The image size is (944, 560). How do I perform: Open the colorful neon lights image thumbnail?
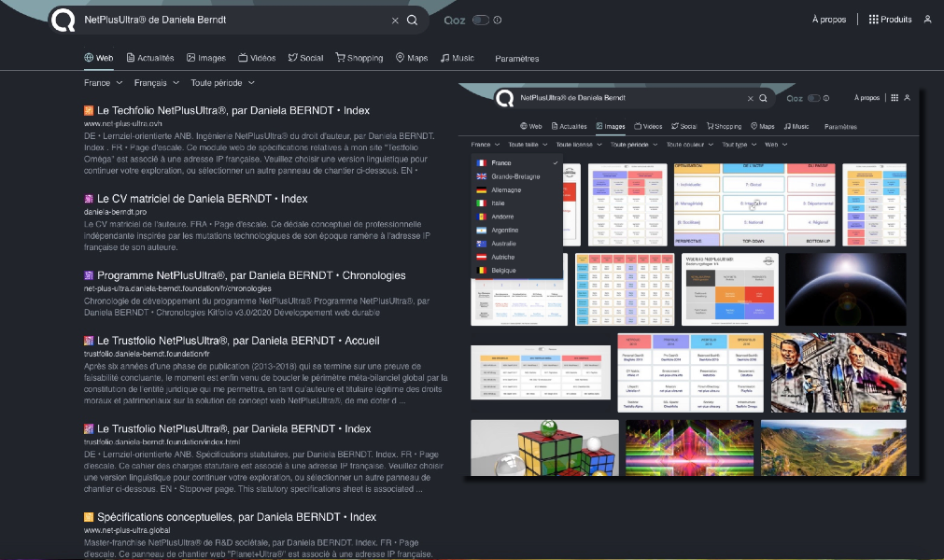coord(689,448)
